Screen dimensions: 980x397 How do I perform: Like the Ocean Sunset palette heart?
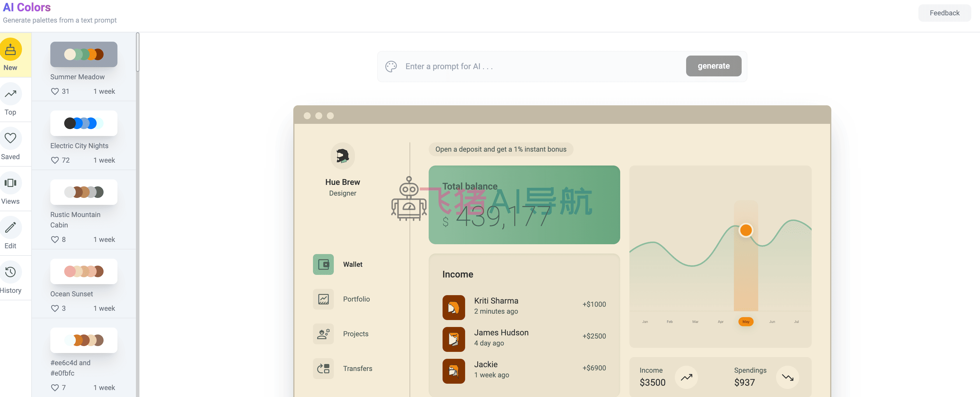55,308
